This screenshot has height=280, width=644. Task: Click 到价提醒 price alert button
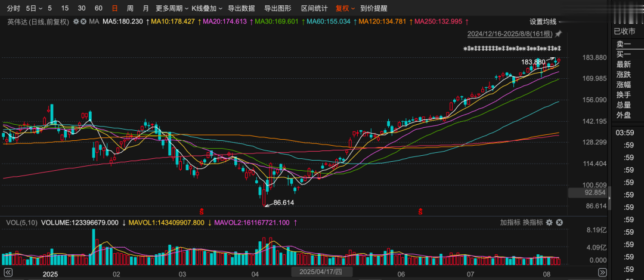coord(373,8)
